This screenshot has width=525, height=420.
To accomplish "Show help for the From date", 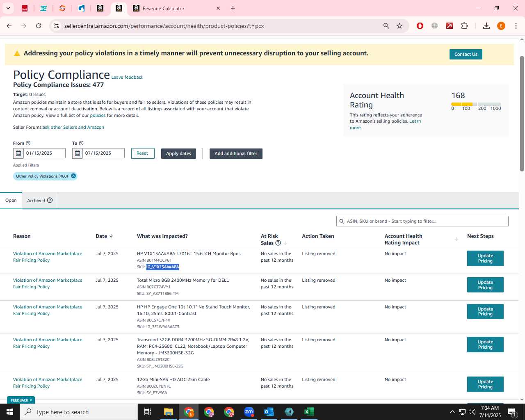I will pos(28,143).
